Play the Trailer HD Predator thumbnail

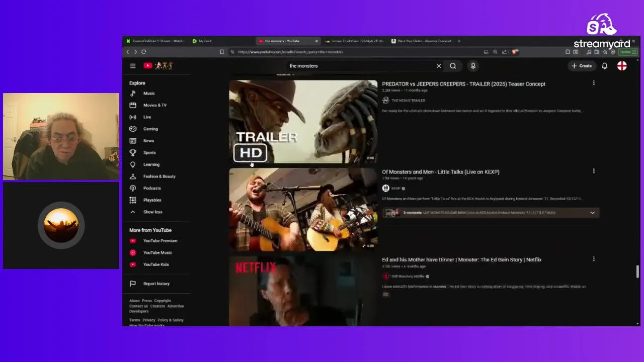pos(303,122)
